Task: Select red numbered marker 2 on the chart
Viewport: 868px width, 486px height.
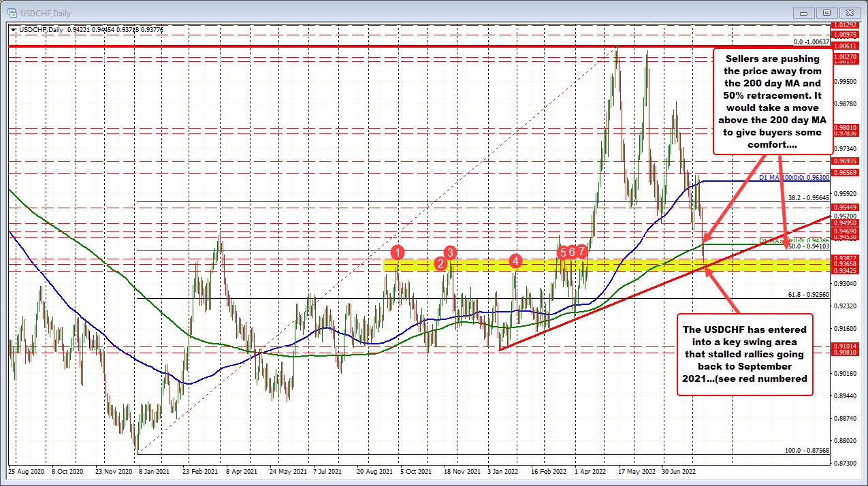Action: [440, 263]
